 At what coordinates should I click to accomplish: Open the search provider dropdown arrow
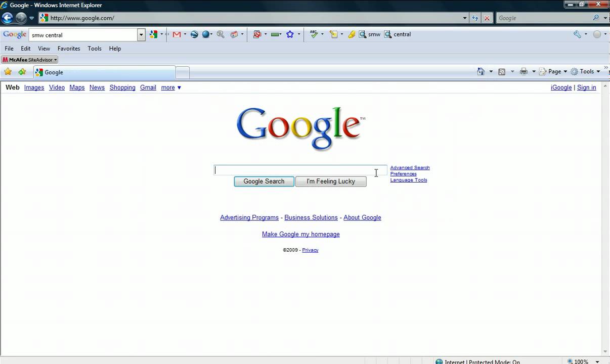[x=605, y=18]
